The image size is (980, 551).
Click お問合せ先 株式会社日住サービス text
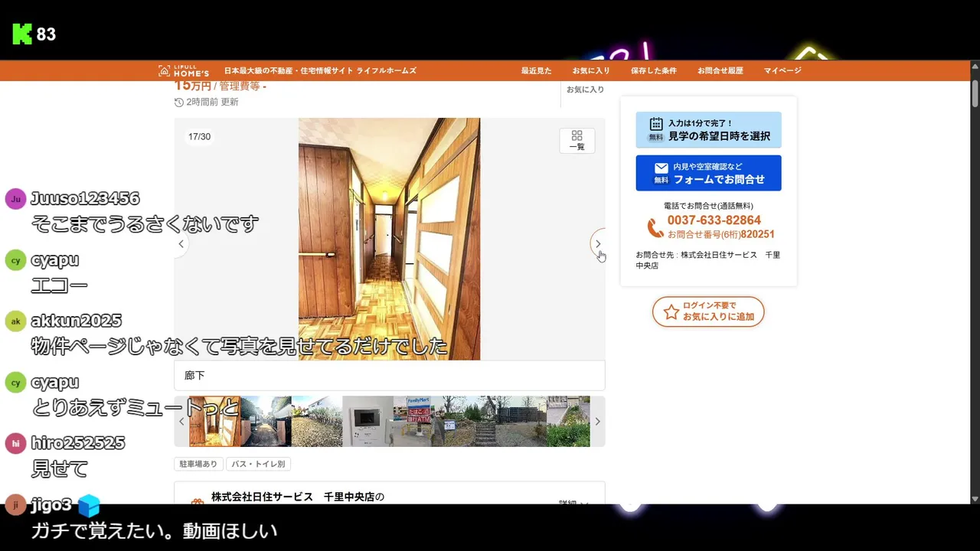[708, 260]
